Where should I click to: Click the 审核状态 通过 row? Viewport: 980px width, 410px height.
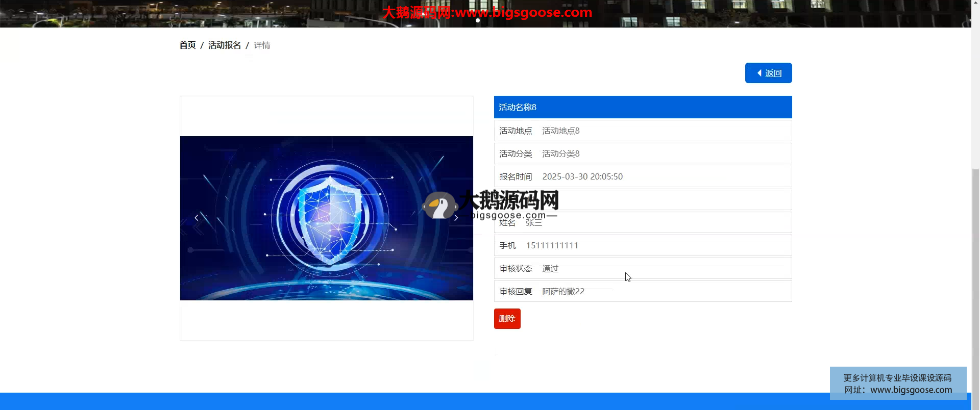pyautogui.click(x=643, y=268)
